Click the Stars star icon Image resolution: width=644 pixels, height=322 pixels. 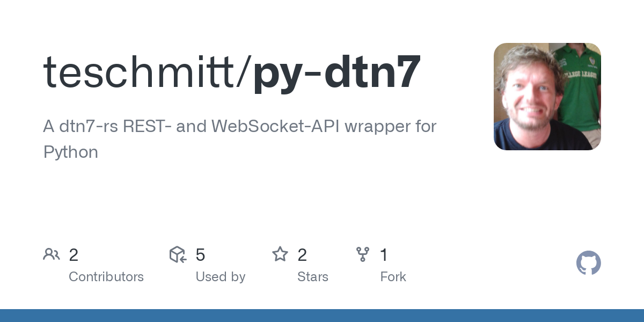coord(280,254)
